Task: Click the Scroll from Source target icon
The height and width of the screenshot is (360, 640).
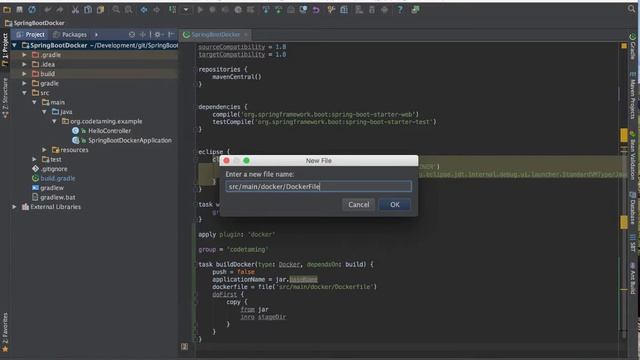Action: point(132,35)
